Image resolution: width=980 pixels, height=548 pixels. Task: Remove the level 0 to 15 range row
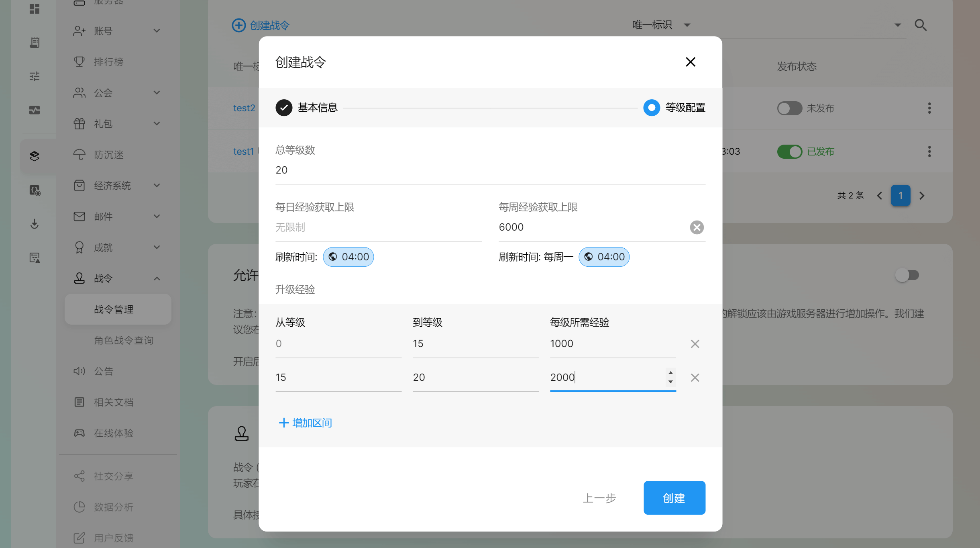(x=695, y=344)
